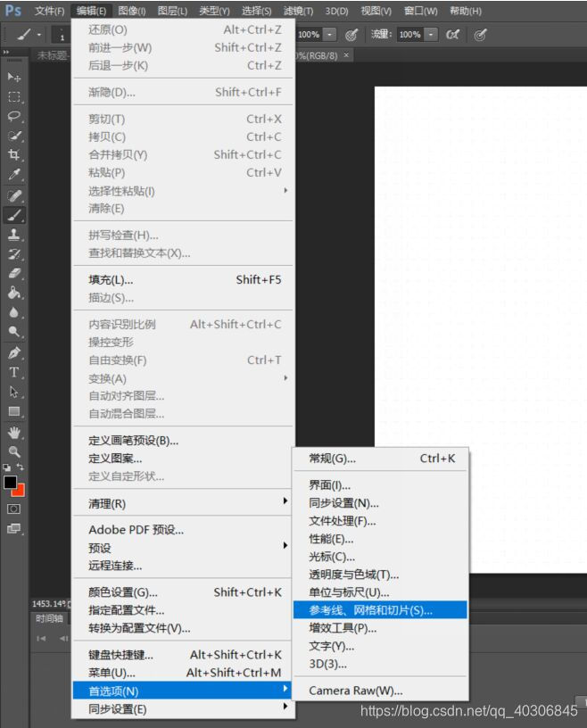Change the screen mode
This screenshot has height=728, width=587.
14,528
